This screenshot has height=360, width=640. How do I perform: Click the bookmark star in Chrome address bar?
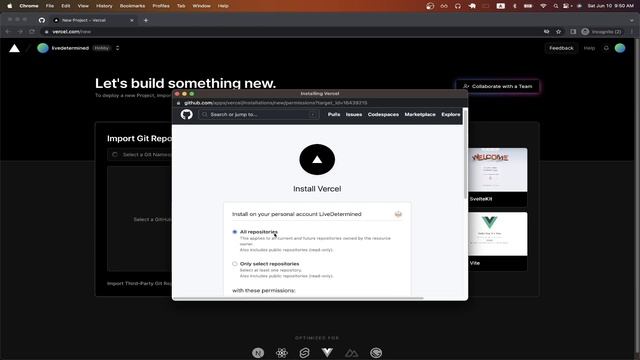point(558,31)
